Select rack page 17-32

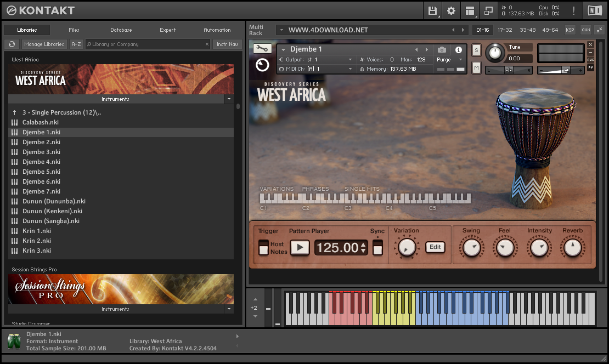[505, 30]
